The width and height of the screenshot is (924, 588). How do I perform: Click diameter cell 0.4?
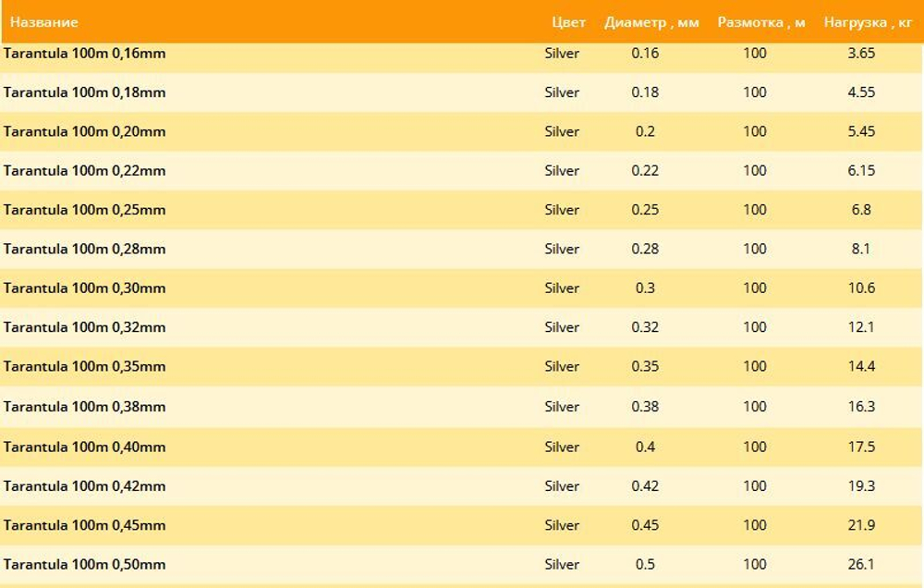(645, 447)
